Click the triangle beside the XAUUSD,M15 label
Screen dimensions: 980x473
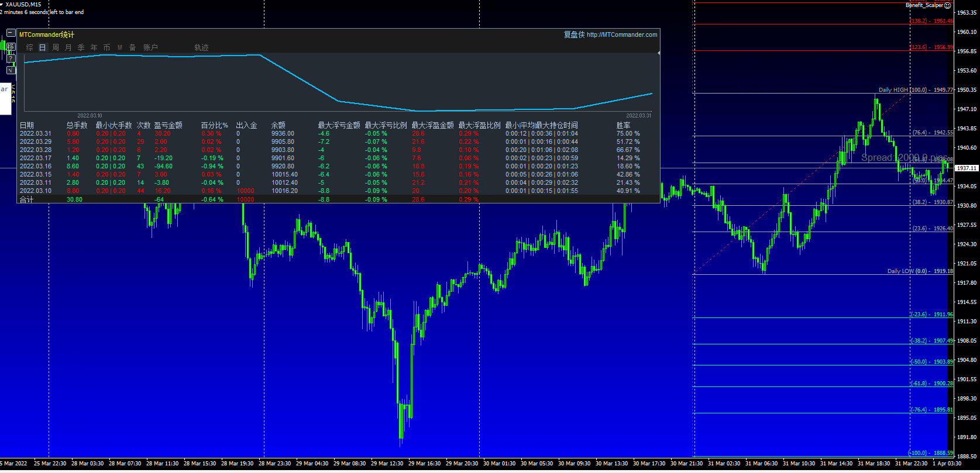coord(2,4)
